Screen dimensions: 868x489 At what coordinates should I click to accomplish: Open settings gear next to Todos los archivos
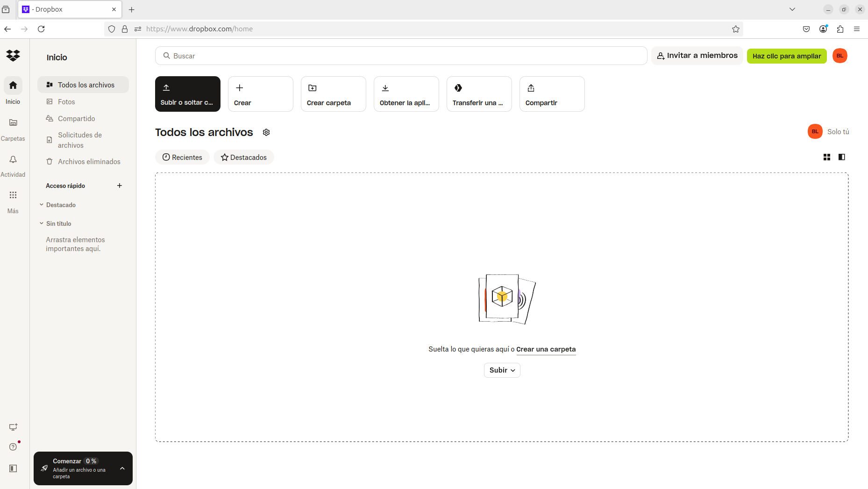tap(266, 132)
